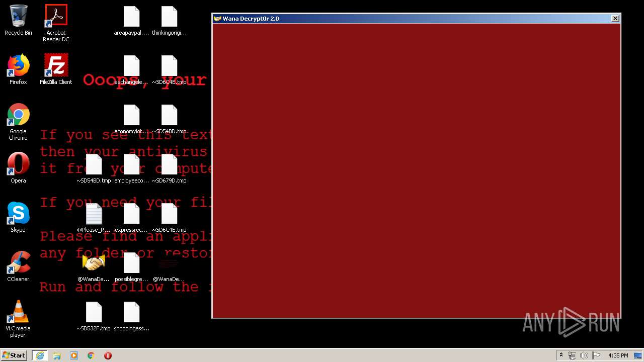
Task: Click the Wana Decrypt0r title bar icon
Action: pos(217,19)
